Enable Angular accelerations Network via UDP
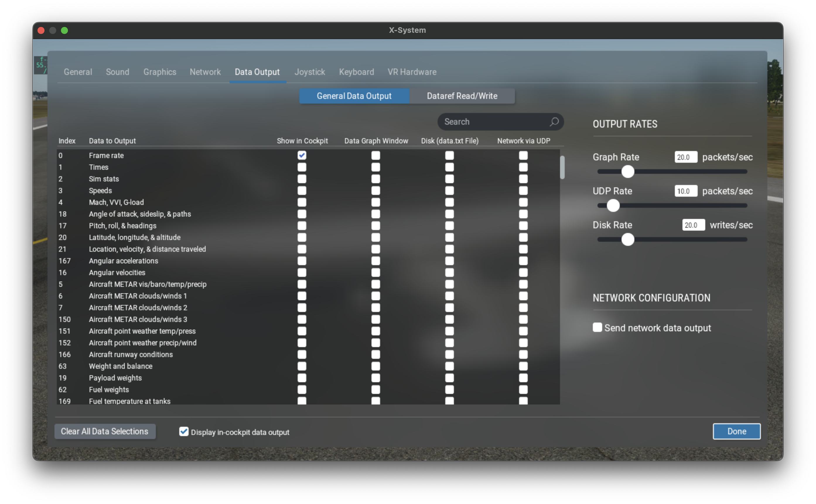This screenshot has width=816, height=504. pyautogui.click(x=523, y=261)
